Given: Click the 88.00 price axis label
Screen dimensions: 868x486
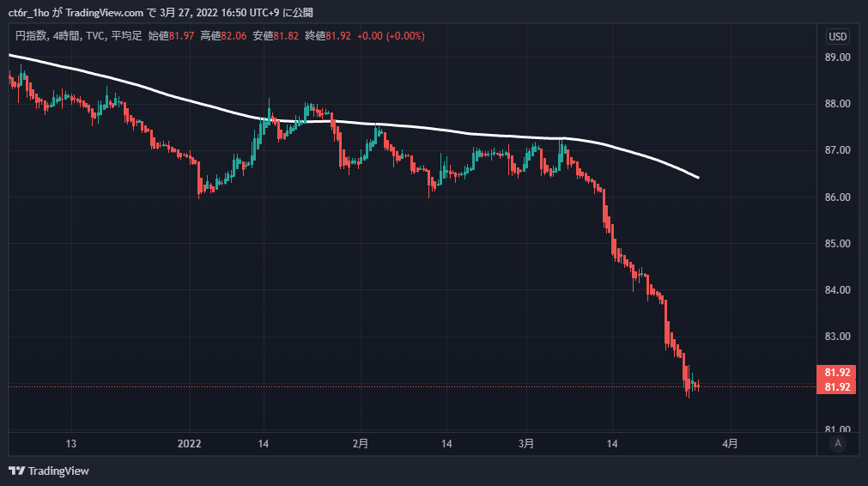Looking at the screenshot, I should click(838, 104).
